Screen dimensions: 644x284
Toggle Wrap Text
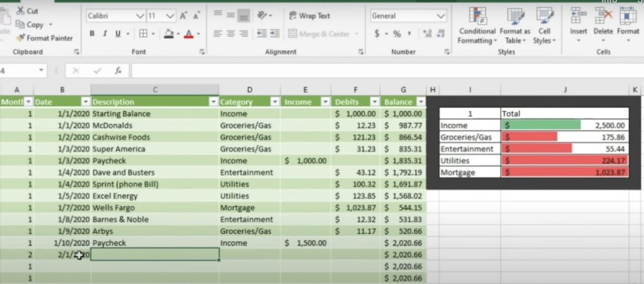pos(309,16)
